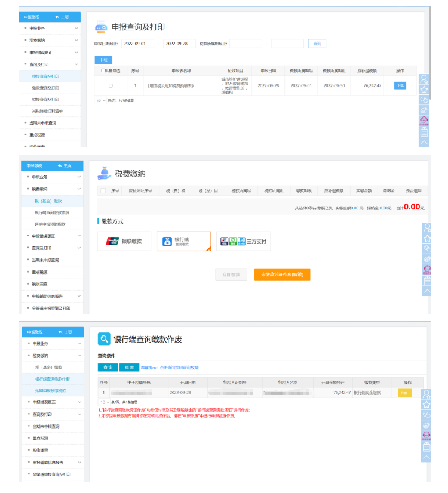Click the back-to-top arrow in the bottom panel
Screen dimensions: 448x493
426,457
